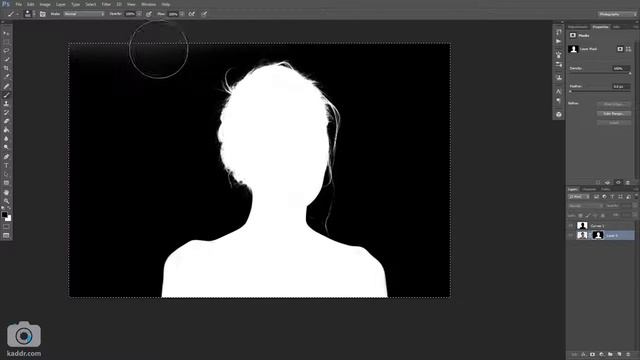Open the Character panel icon
Image resolution: width=640 pixels, height=360 pixels.
pos(558,91)
